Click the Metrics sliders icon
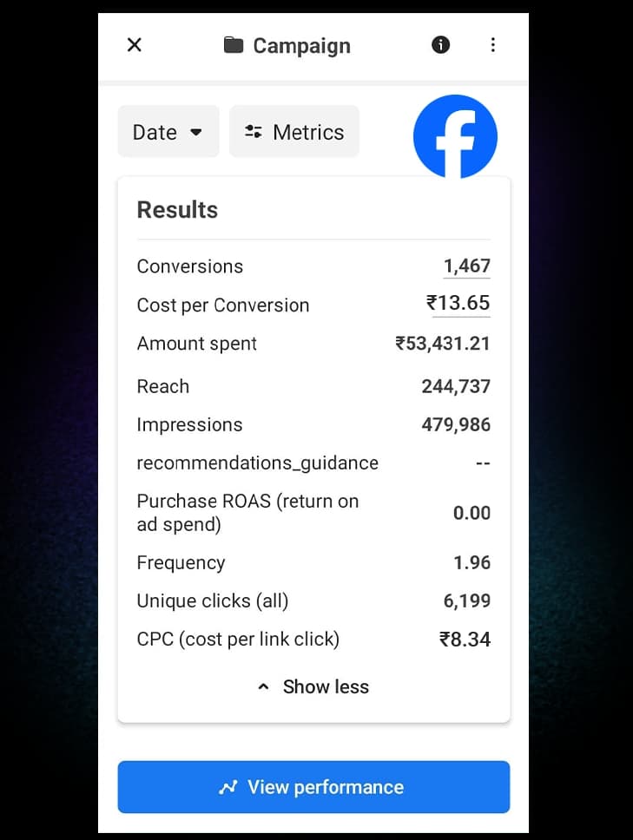The image size is (633, 840). [x=254, y=132]
